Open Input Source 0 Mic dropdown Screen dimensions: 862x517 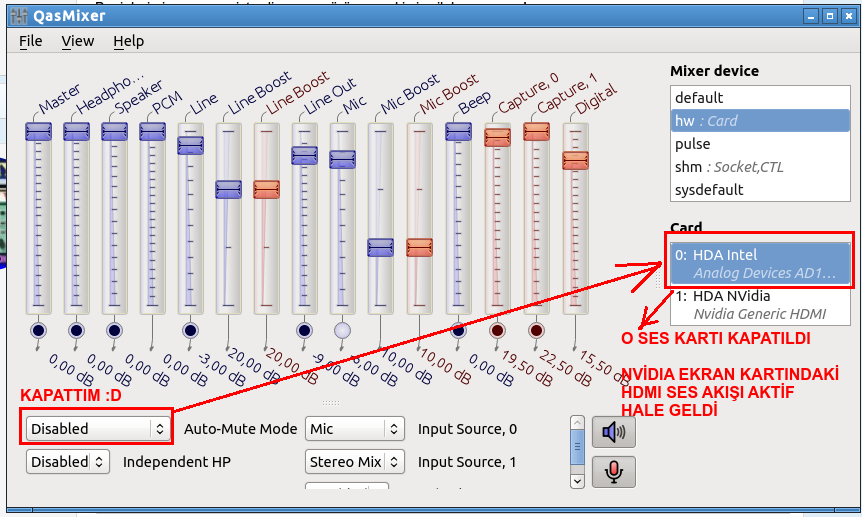[355, 428]
